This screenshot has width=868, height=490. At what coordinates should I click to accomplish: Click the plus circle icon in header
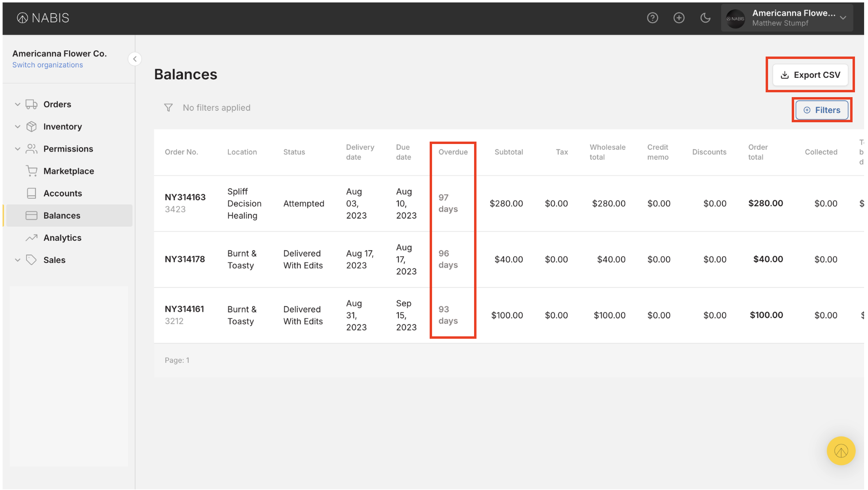coord(679,18)
